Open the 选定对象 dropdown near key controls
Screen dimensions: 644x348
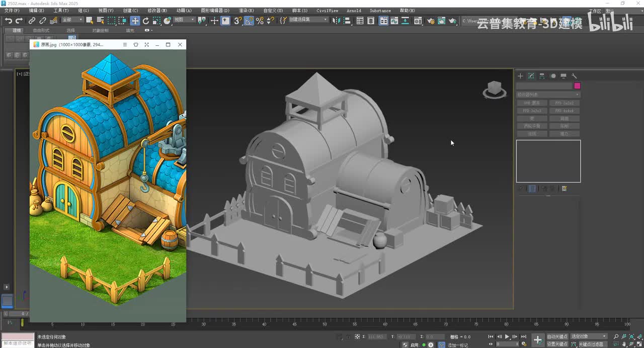[589, 336]
